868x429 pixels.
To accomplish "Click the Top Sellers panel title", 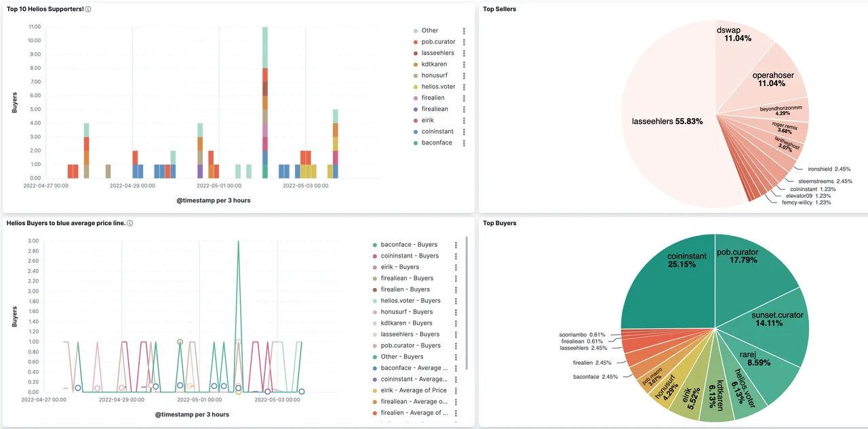I will (499, 9).
